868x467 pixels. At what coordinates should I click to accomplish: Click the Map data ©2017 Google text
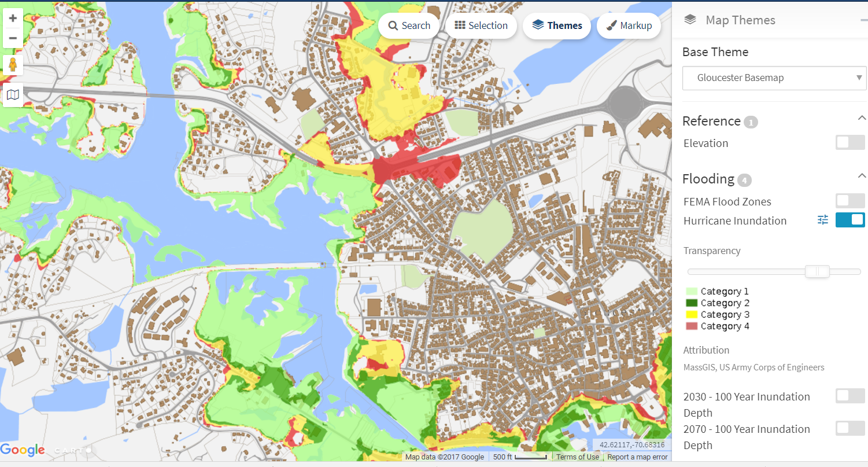click(445, 457)
